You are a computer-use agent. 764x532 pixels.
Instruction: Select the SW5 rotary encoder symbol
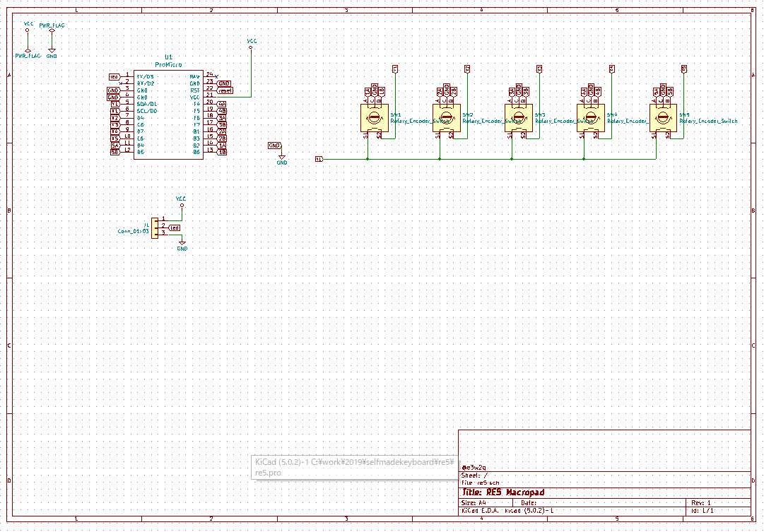click(x=663, y=118)
